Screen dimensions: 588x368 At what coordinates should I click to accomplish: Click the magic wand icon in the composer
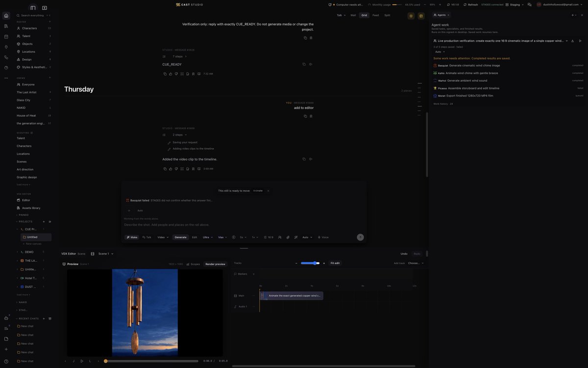click(x=296, y=237)
